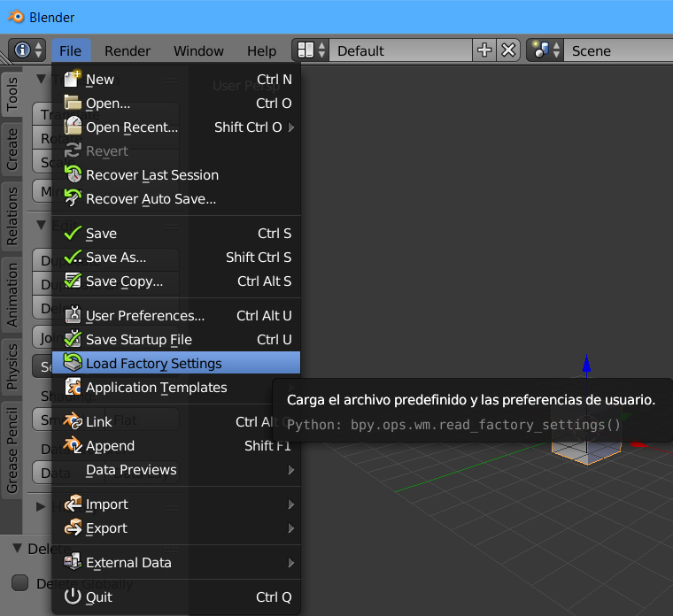Expand the External Data submenu arrow
Viewport: 673px width, 616px height.
pos(291,562)
